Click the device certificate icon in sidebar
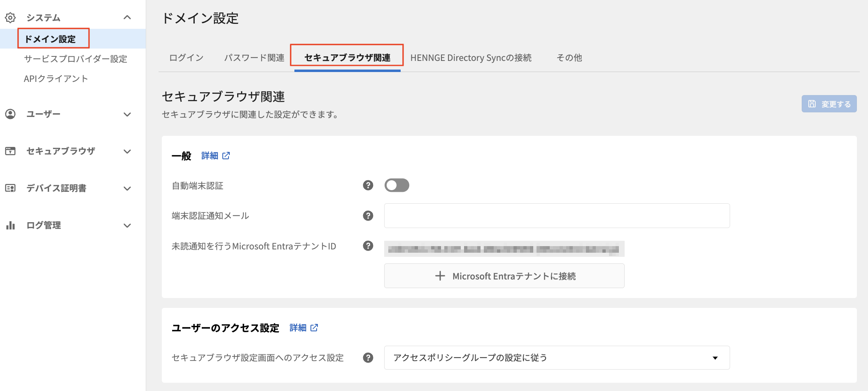The image size is (868, 391). pos(10,188)
